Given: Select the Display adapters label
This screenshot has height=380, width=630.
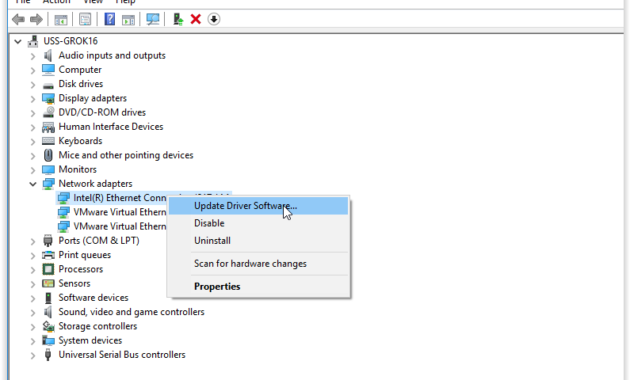Looking at the screenshot, I should (x=92, y=98).
